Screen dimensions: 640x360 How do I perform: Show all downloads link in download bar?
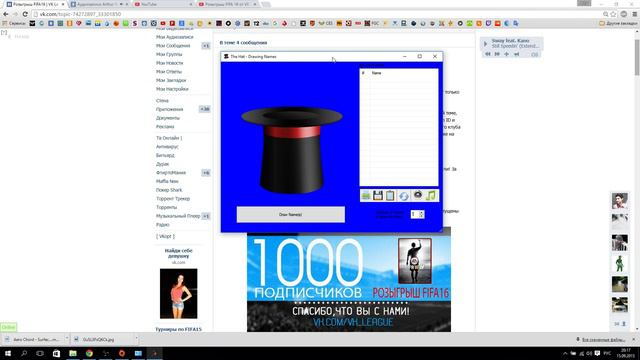pos(603,339)
